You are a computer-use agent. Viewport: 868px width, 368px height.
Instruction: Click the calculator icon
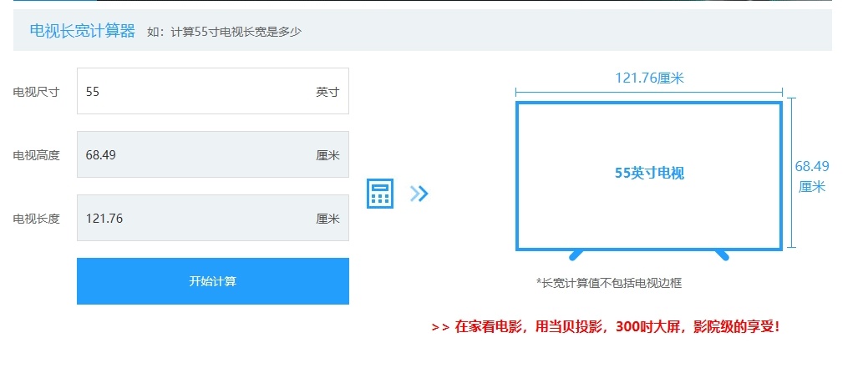(380, 194)
